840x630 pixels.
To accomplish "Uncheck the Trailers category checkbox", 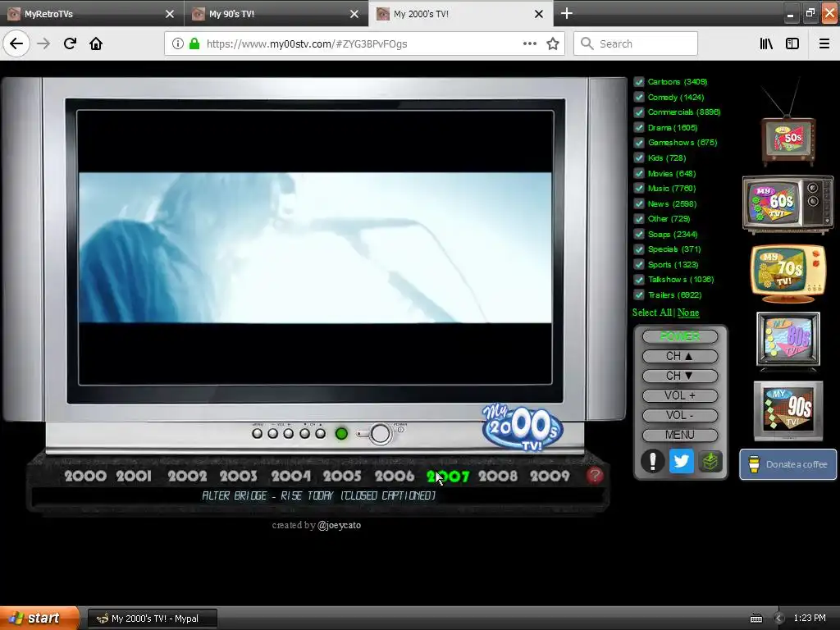I will [638, 294].
